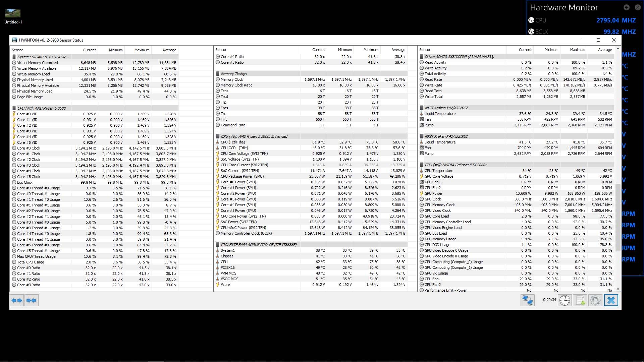Select the CPU (Tctl/Tdie) sensor row
644x362 pixels.
pos(233,142)
